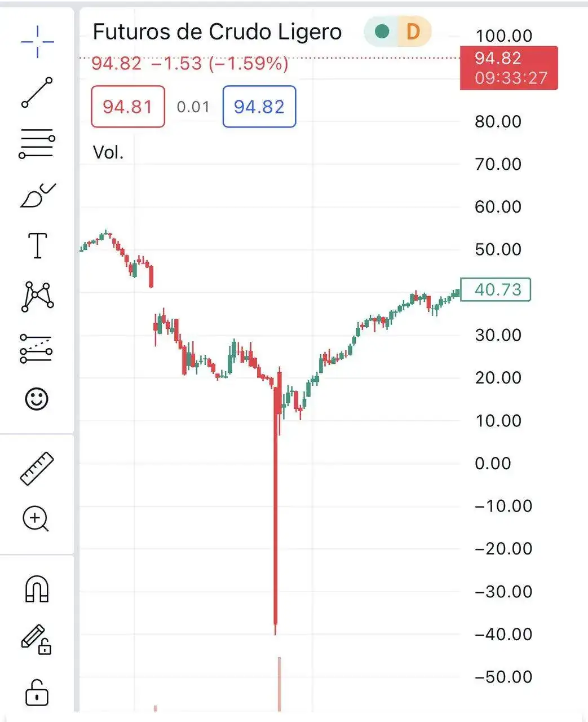Toggle stay in drawing mode
588x722 pixels.
point(36,640)
